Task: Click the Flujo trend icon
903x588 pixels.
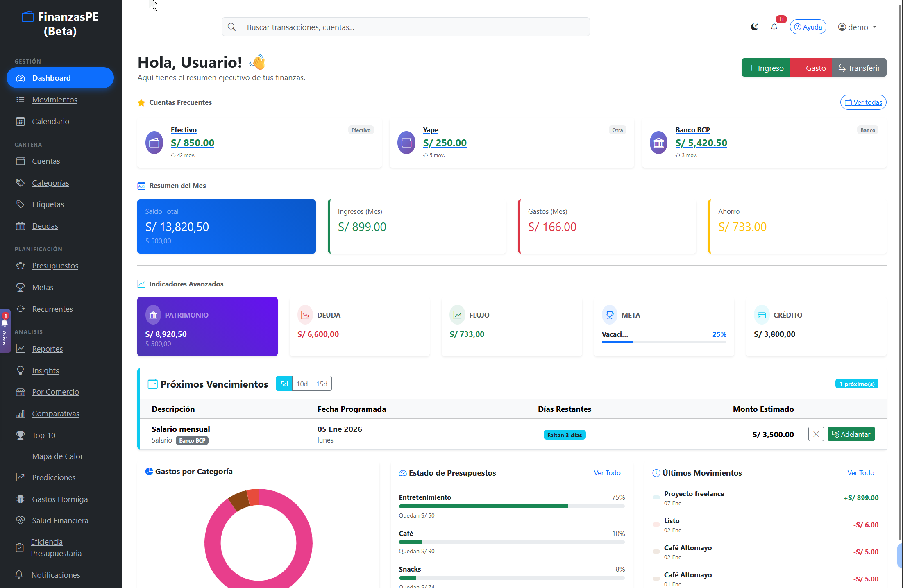Action: [x=457, y=315]
